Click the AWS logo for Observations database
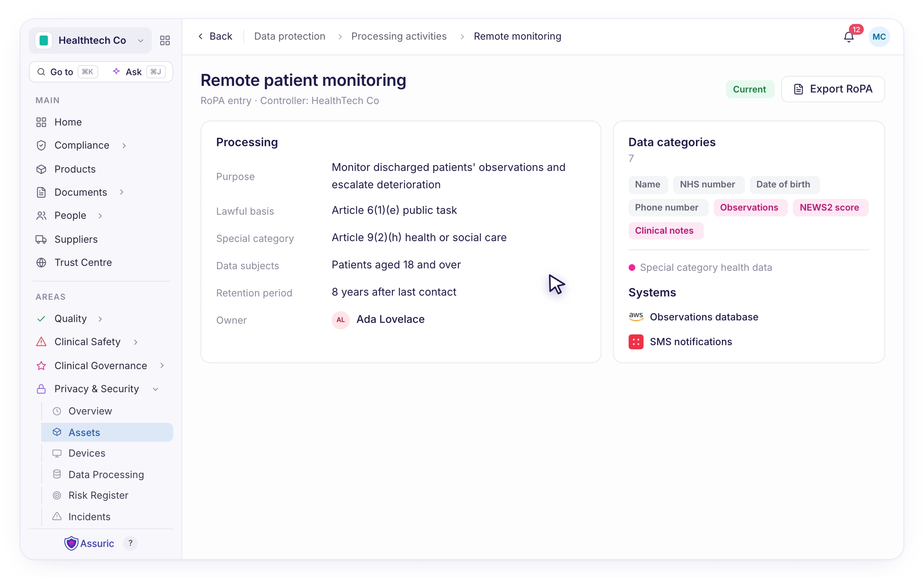The height and width of the screenshot is (578, 924). coord(636,317)
